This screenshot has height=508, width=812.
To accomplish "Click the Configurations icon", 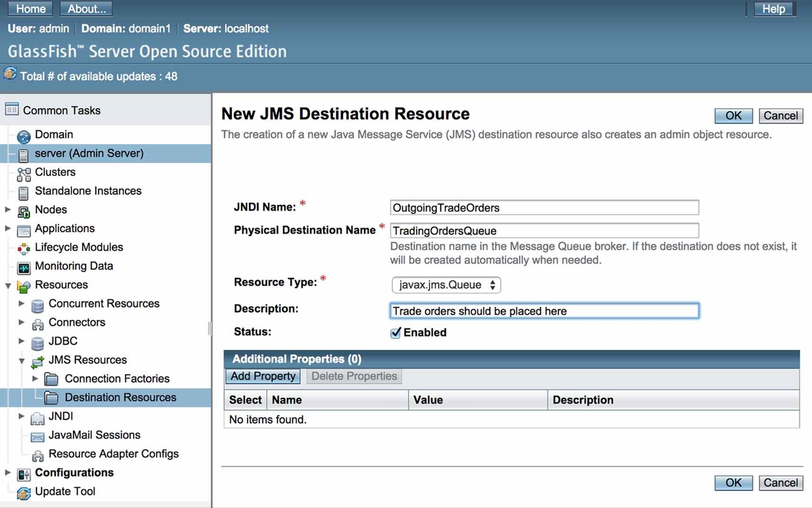I will pyautogui.click(x=23, y=474).
